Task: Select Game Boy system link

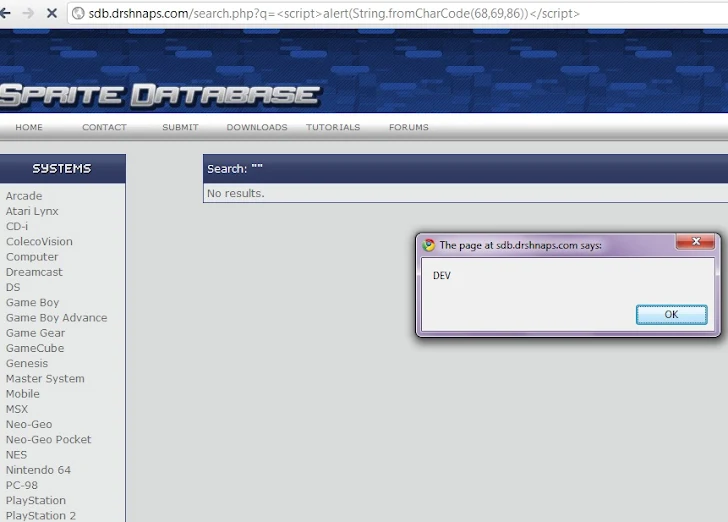Action: [x=32, y=303]
